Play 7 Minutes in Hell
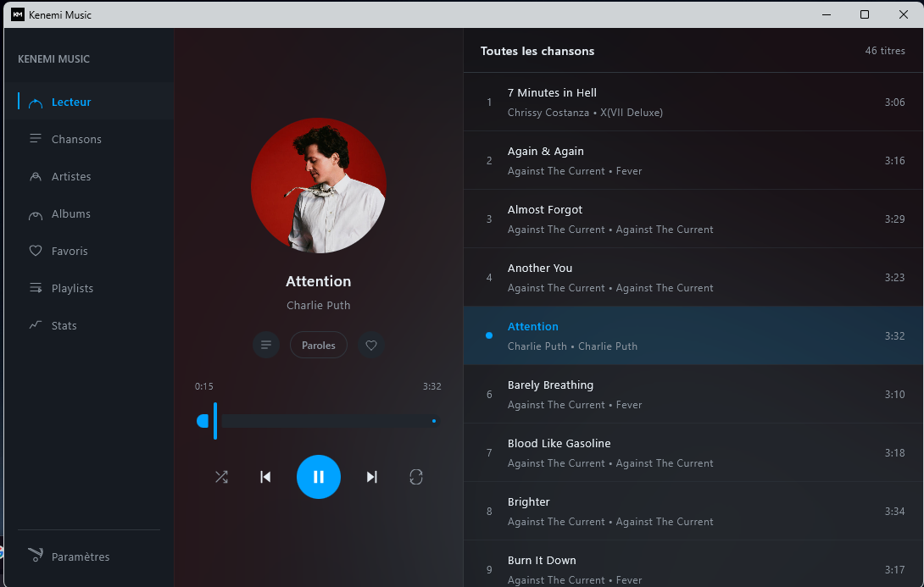924x587 pixels. tap(552, 93)
